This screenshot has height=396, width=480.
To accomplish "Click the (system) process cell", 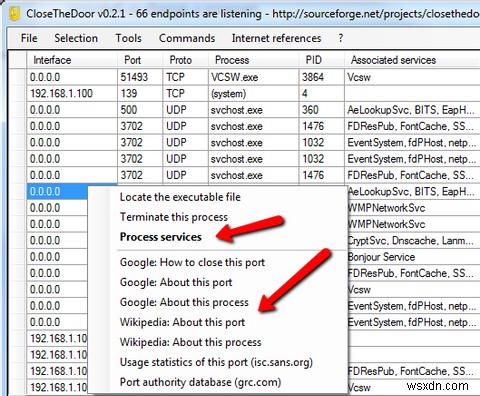I will pyautogui.click(x=254, y=94).
